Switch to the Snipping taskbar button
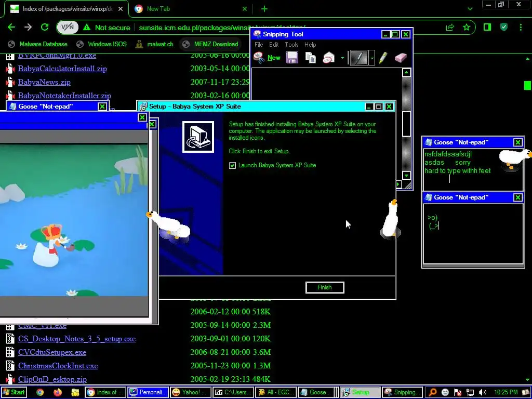 point(403,392)
